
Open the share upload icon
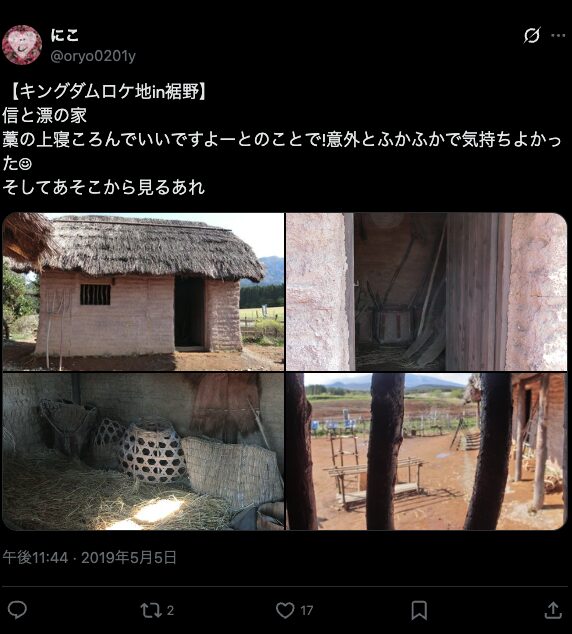coord(553,610)
